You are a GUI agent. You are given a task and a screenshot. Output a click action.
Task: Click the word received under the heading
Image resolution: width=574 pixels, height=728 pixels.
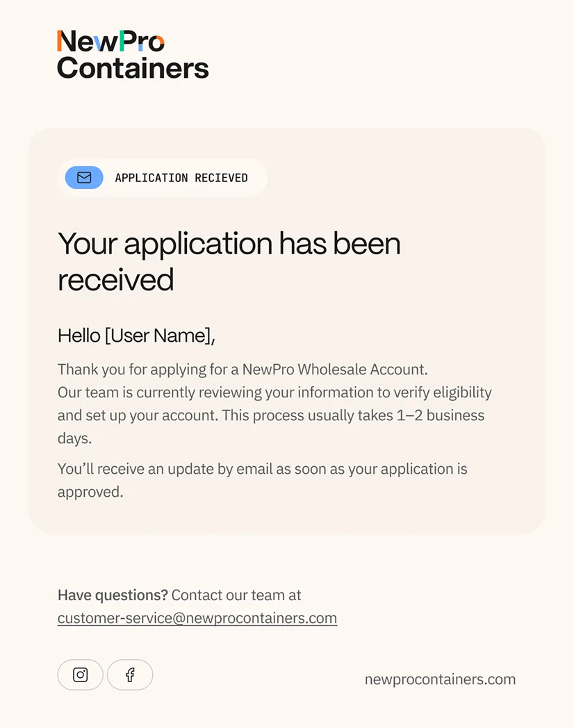(115, 280)
